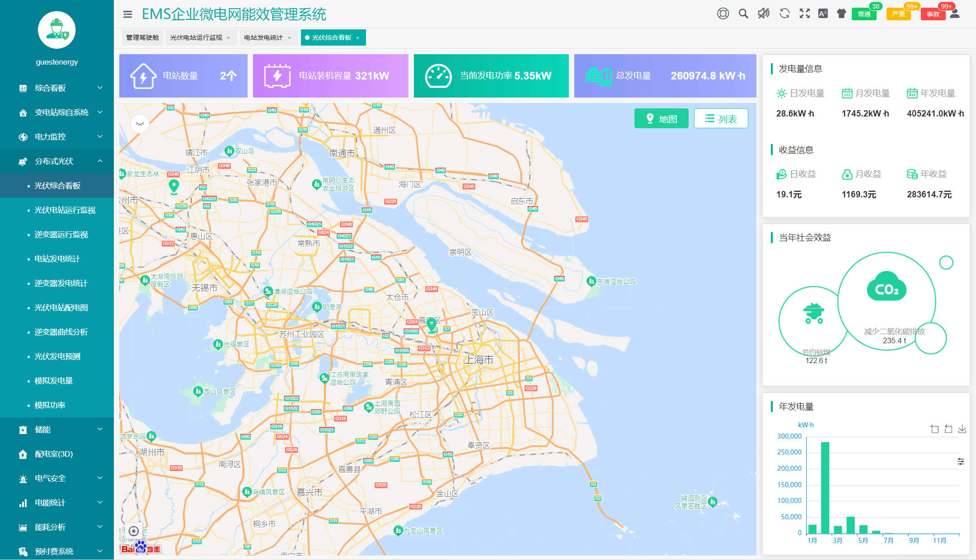Click the chart slider filter icon
Image resolution: width=976 pixels, height=560 pixels.
pos(961,462)
